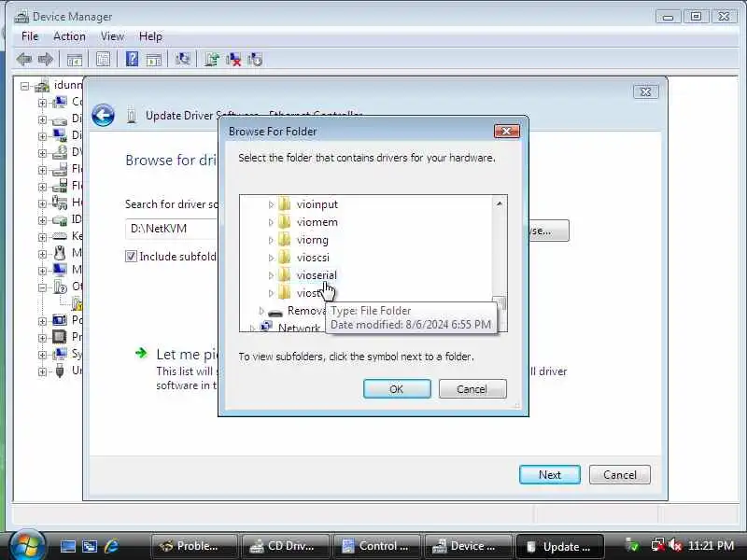Click the blue Help question mark toolbar icon
The height and width of the screenshot is (560, 747).
click(x=132, y=59)
